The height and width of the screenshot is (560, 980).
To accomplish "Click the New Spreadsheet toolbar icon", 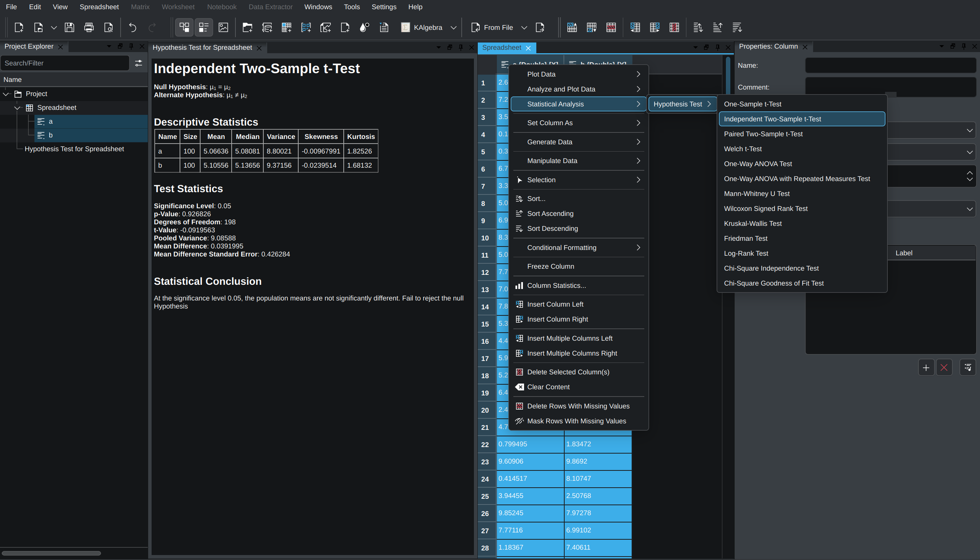I will (x=286, y=27).
